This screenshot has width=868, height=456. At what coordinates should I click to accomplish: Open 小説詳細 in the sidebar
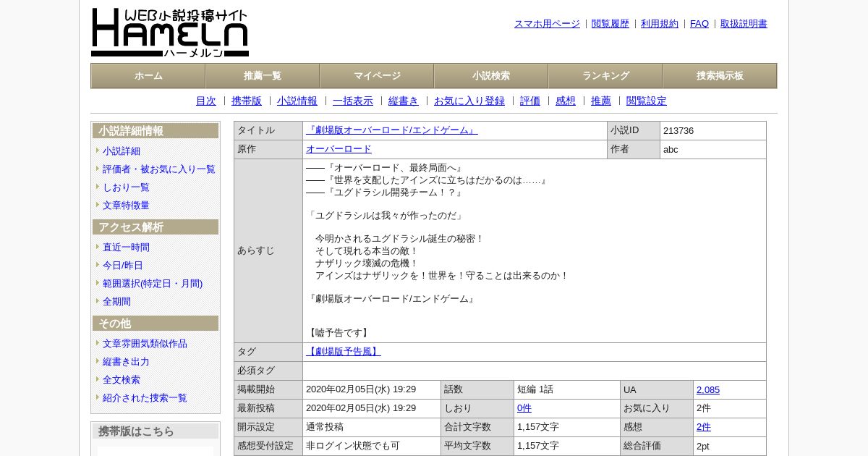click(x=122, y=151)
